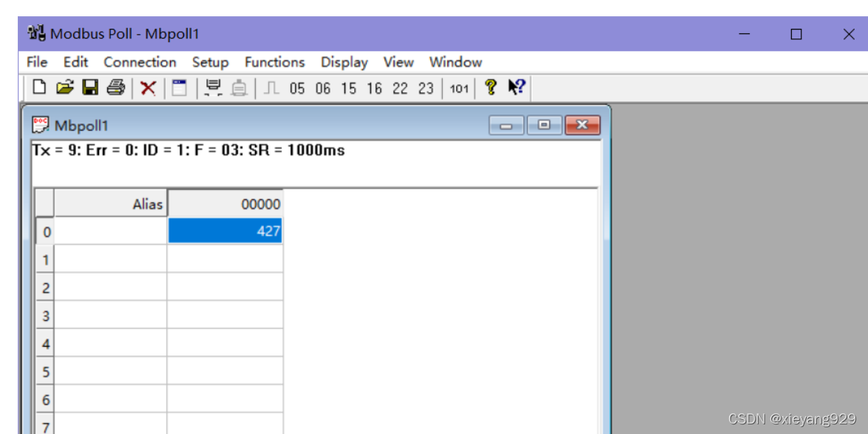Image resolution: width=868 pixels, height=434 pixels.
Task: Maximize the Modbus Poll main window
Action: pyautogui.click(x=796, y=34)
